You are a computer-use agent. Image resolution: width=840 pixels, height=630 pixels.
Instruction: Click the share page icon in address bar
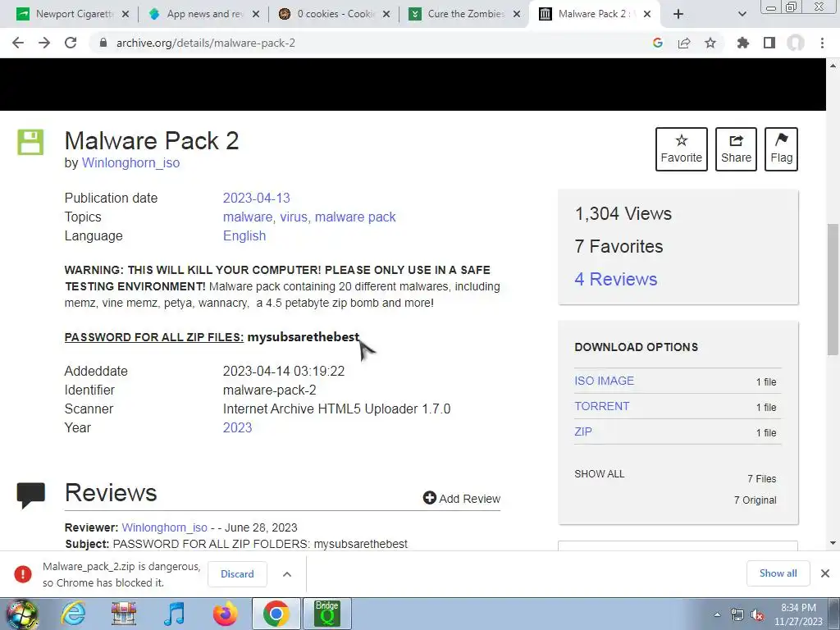pyautogui.click(x=684, y=43)
